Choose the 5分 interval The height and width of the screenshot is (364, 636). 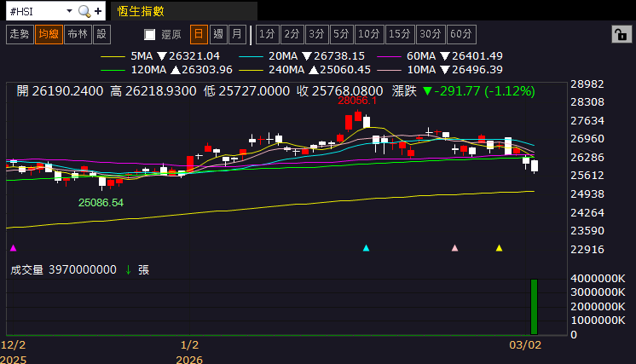(341, 34)
